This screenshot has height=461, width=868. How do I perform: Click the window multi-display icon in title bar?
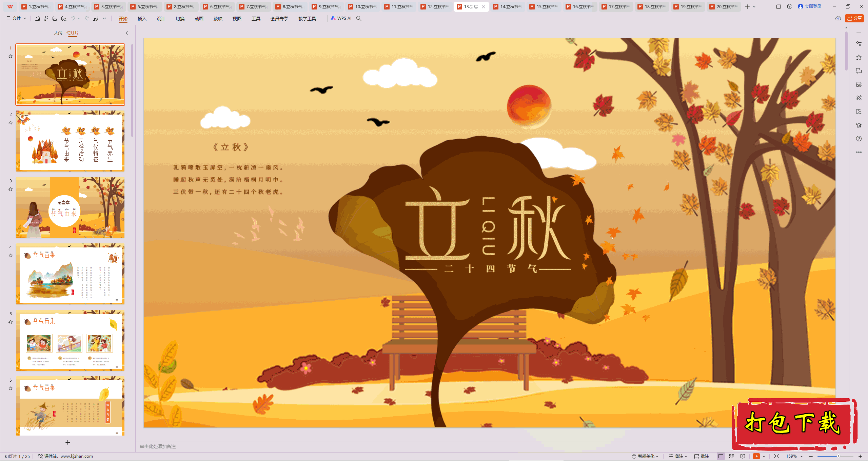pyautogui.click(x=779, y=6)
